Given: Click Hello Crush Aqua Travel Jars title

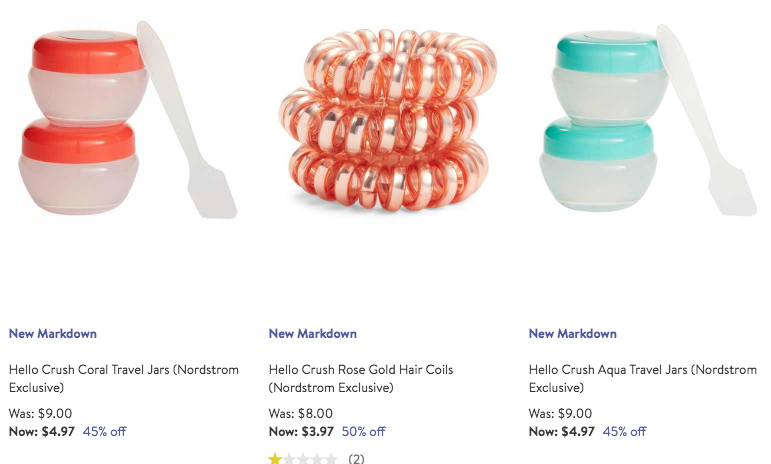Looking at the screenshot, I should [643, 378].
